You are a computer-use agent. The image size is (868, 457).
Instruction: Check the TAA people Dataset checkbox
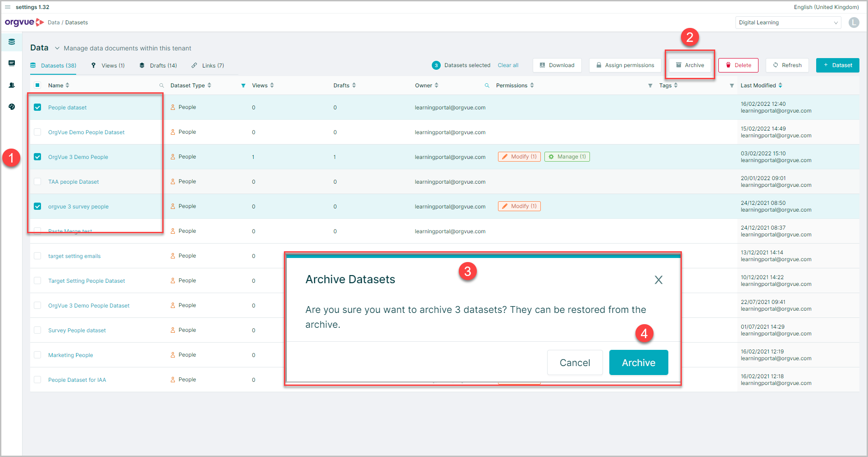click(x=37, y=181)
